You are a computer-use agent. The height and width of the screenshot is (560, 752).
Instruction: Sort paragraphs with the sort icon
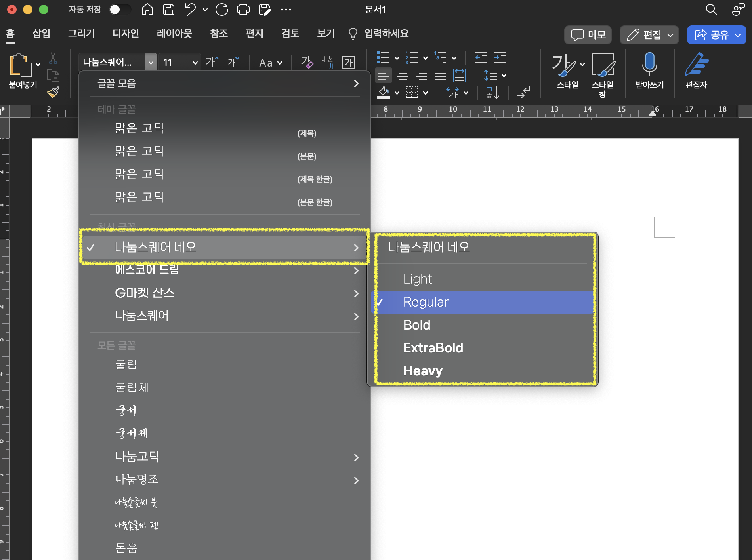(492, 93)
